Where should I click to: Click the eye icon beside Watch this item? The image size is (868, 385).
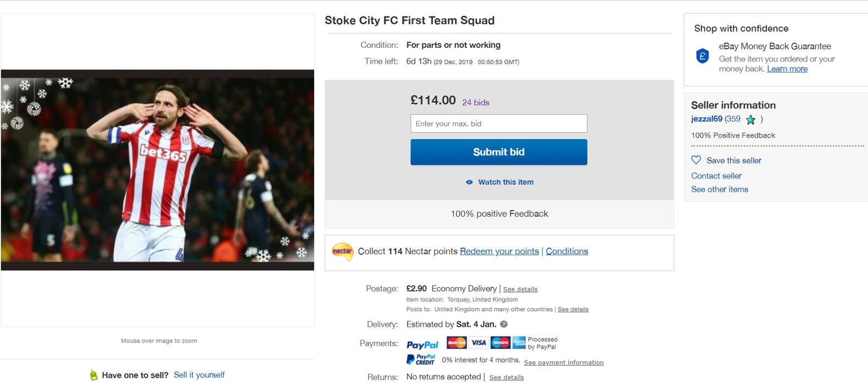pos(469,182)
